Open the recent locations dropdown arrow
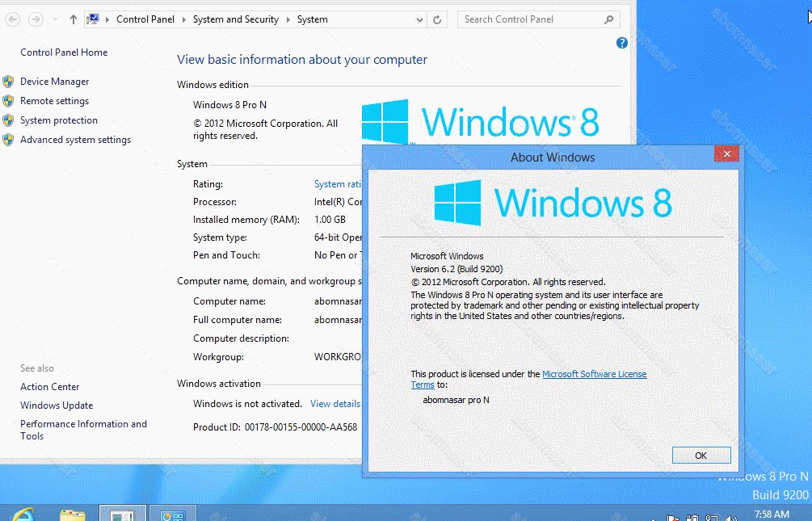The width and height of the screenshot is (812, 521). point(55,19)
